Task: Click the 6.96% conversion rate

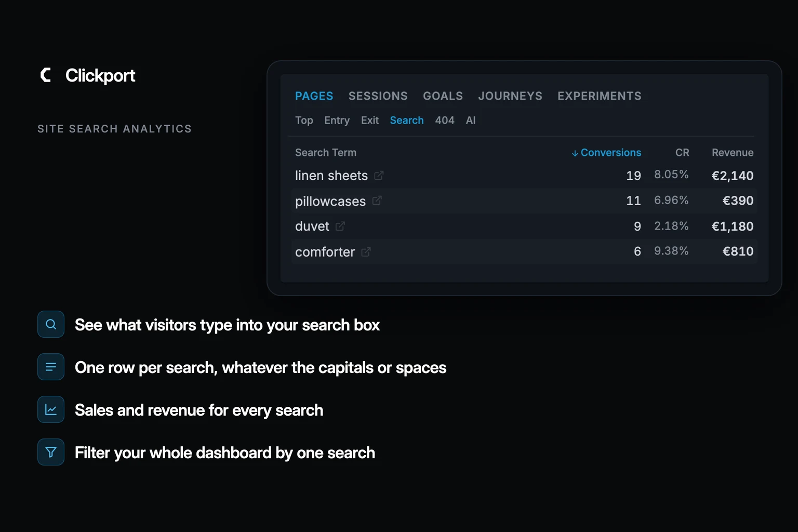Action: [x=671, y=200]
